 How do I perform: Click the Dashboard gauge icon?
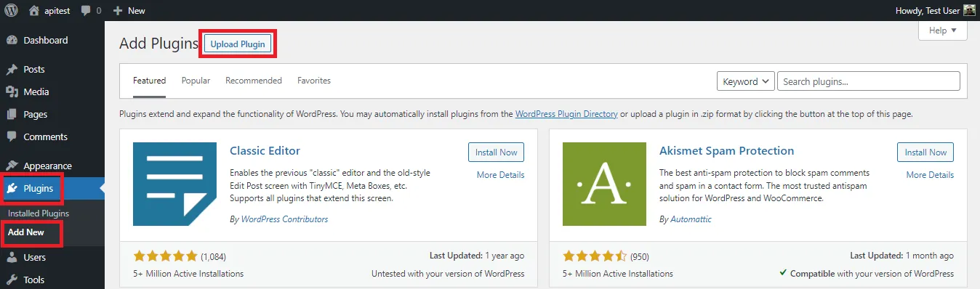(x=12, y=41)
